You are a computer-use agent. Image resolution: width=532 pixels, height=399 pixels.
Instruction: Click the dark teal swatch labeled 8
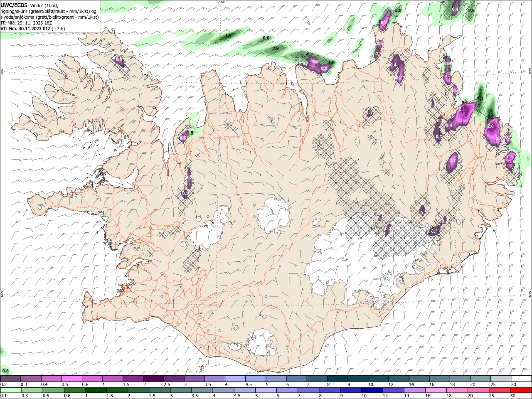pyautogui.click(x=337, y=379)
